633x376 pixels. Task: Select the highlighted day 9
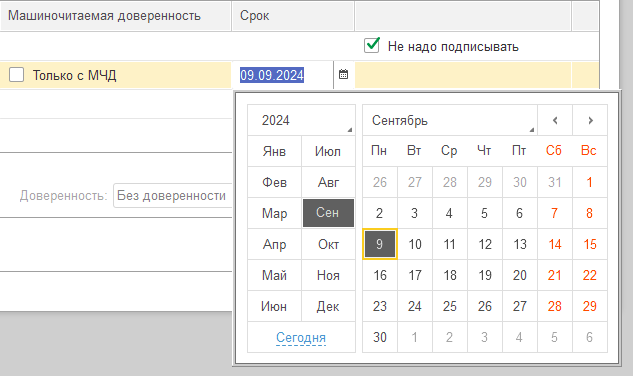(380, 244)
